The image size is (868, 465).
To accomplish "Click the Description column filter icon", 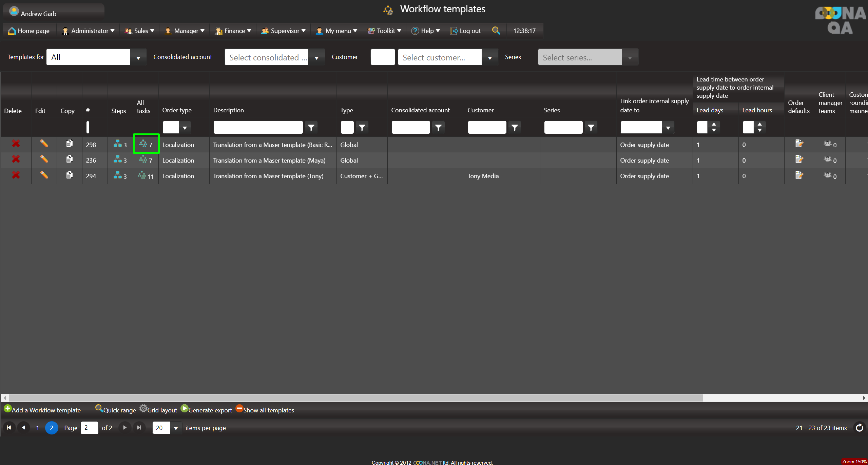I will (x=311, y=128).
